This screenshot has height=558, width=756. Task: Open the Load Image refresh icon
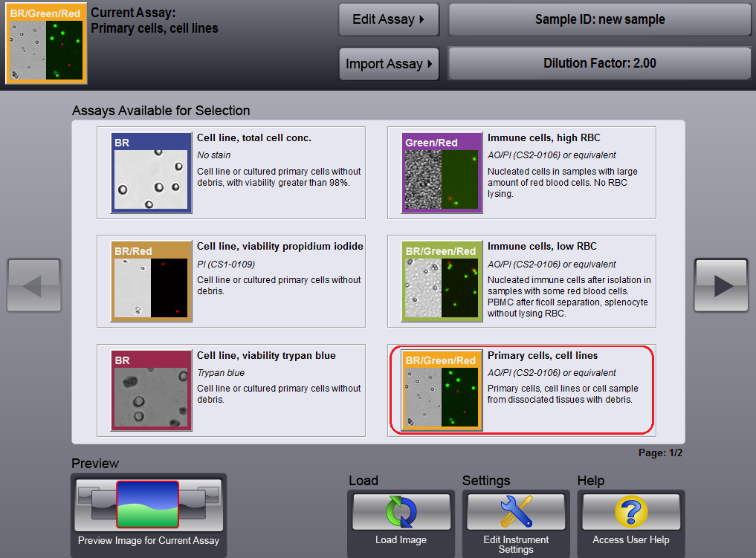401,512
